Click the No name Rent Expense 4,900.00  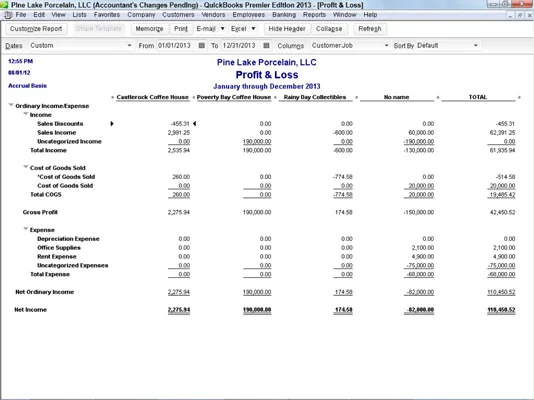pyautogui.click(x=423, y=256)
